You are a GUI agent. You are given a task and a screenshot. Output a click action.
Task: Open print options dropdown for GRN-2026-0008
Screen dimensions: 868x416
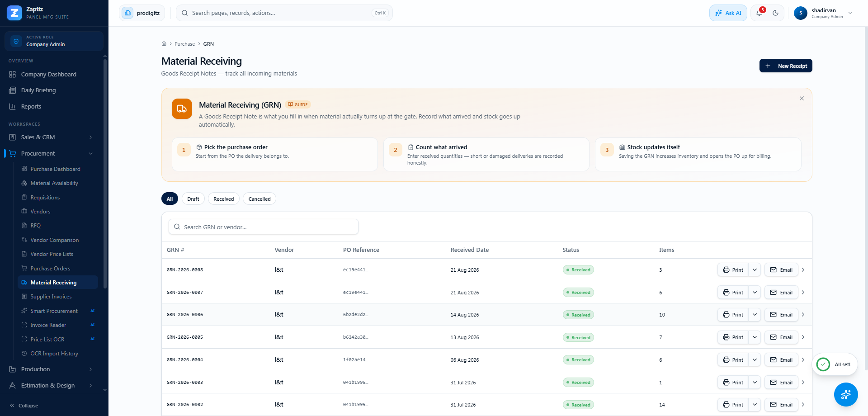[755, 270]
